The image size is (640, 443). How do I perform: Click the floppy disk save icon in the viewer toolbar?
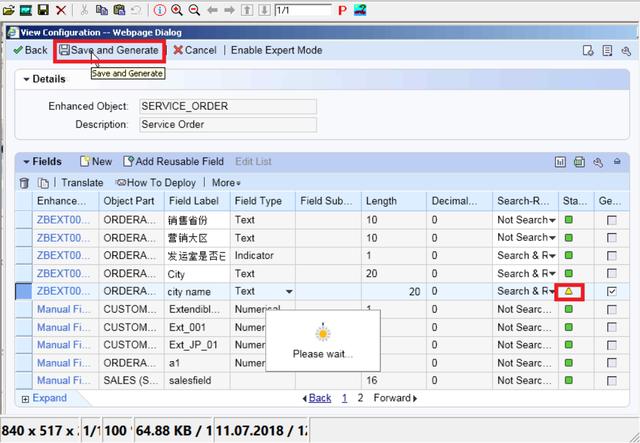pyautogui.click(x=43, y=10)
